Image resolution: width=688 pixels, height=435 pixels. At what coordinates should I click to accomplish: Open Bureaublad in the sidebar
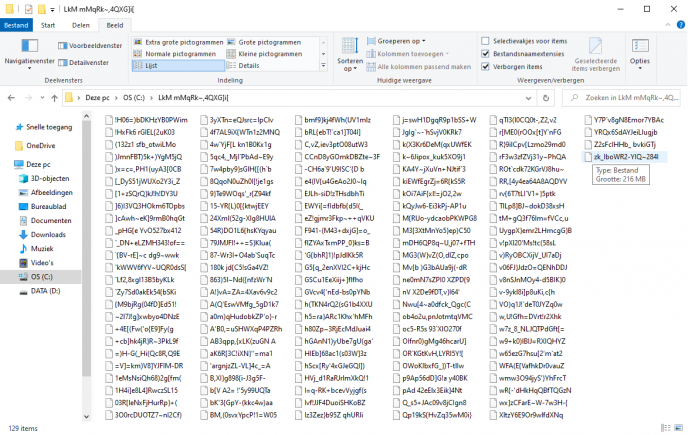(43, 207)
